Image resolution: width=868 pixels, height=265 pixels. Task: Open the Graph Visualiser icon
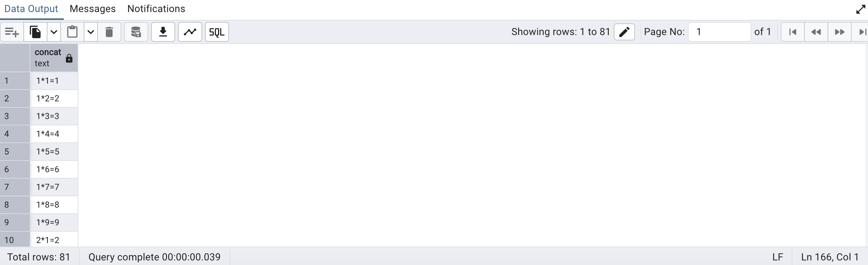(x=190, y=32)
